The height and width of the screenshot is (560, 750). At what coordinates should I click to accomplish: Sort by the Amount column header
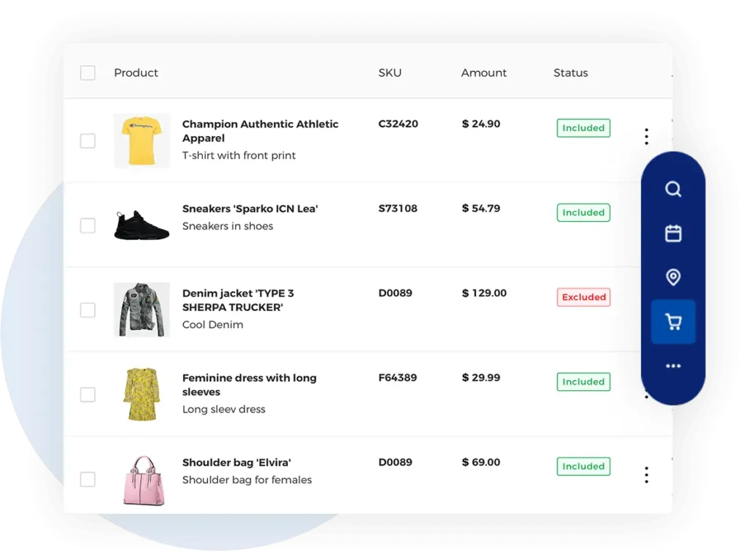click(483, 72)
